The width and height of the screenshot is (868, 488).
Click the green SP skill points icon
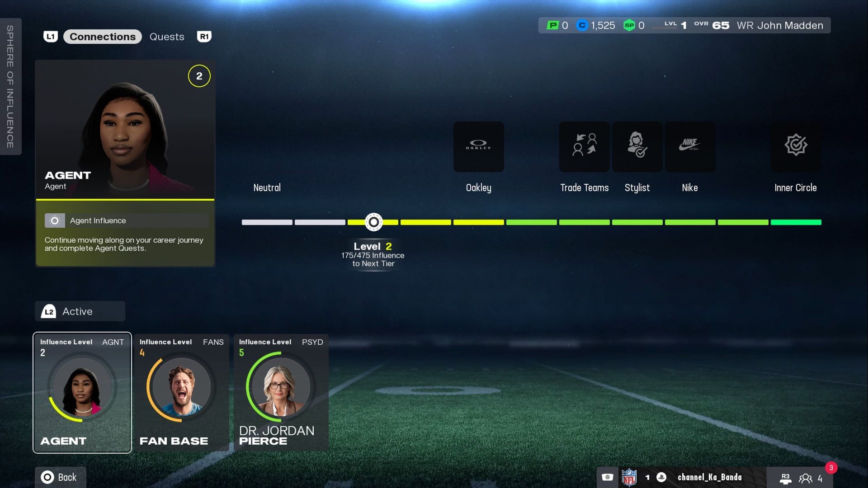pos(629,25)
